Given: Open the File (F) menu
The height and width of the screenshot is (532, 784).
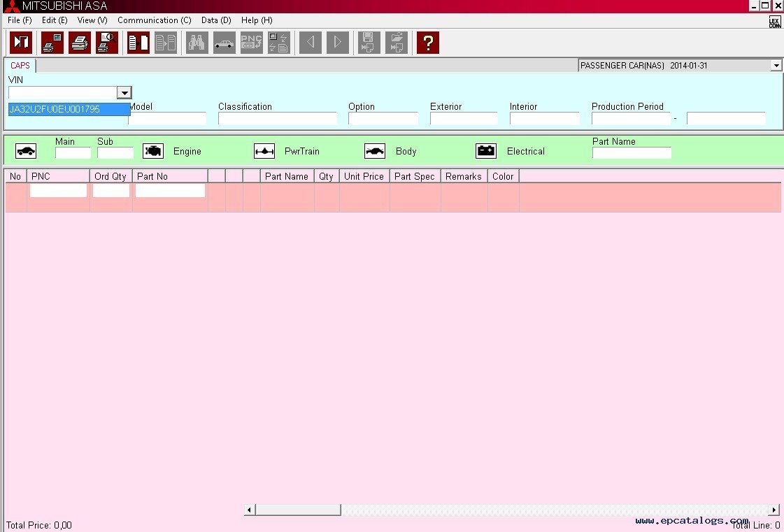Looking at the screenshot, I should click(20, 20).
